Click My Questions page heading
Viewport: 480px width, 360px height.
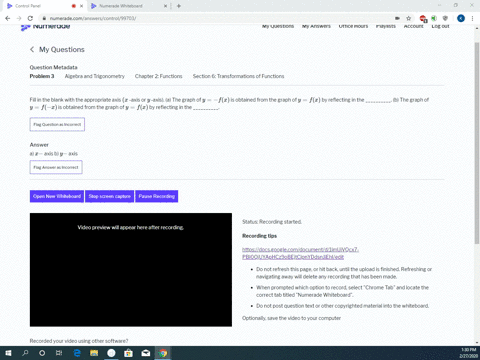pyautogui.click(x=62, y=49)
